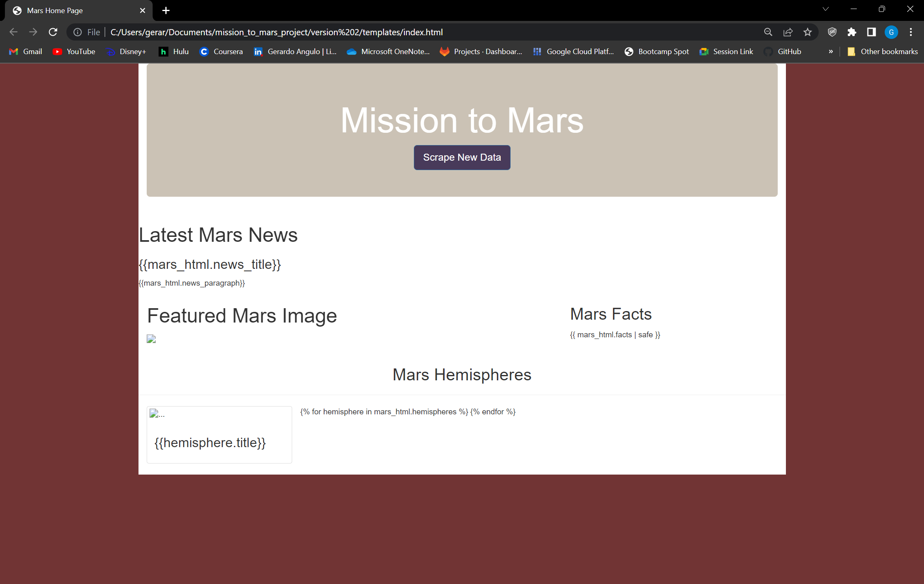Expand the bookmarks overflow chevron
Image resolution: width=924 pixels, height=584 pixels.
tap(831, 51)
